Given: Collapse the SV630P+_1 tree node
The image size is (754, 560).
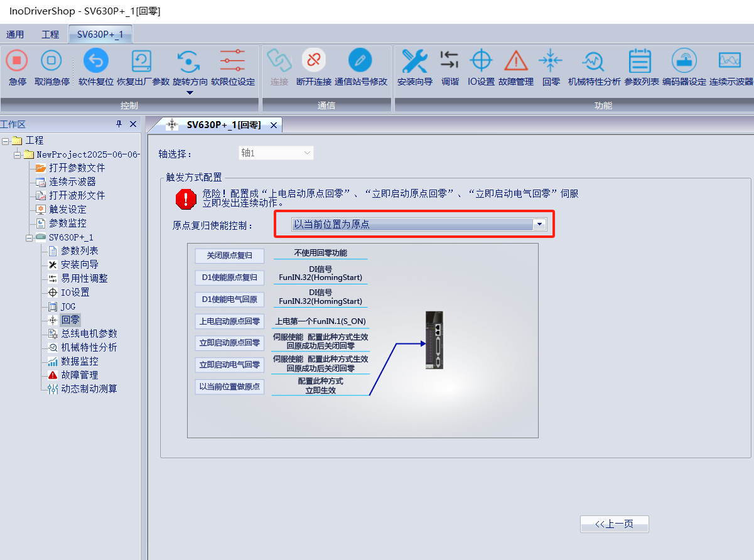Looking at the screenshot, I should 29,237.
